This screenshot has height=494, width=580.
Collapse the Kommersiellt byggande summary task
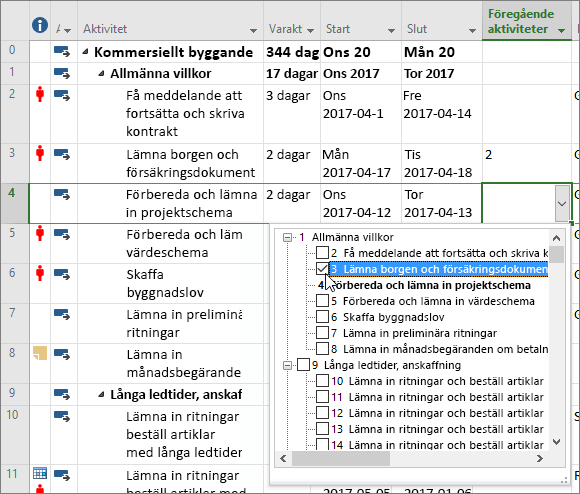(85, 52)
